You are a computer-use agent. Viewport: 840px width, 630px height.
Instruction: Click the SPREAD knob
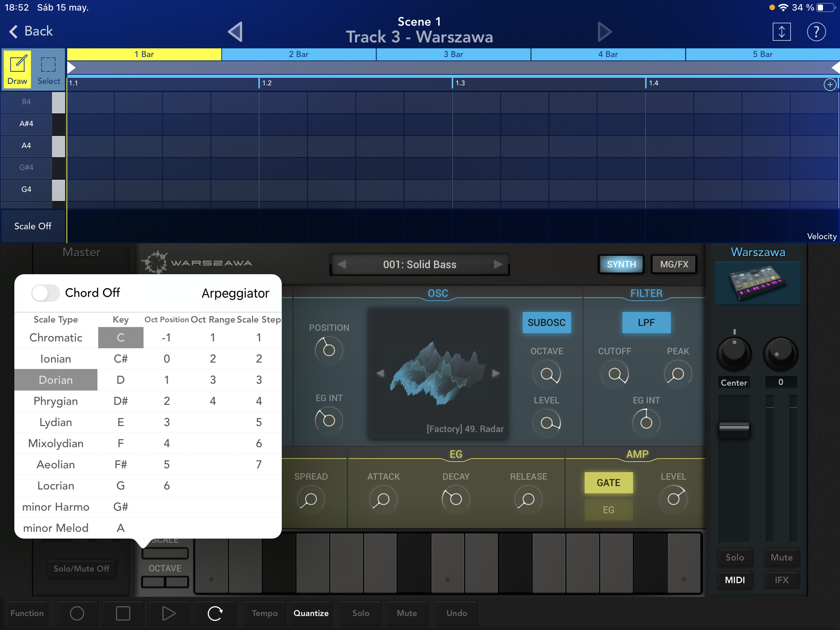(310, 499)
